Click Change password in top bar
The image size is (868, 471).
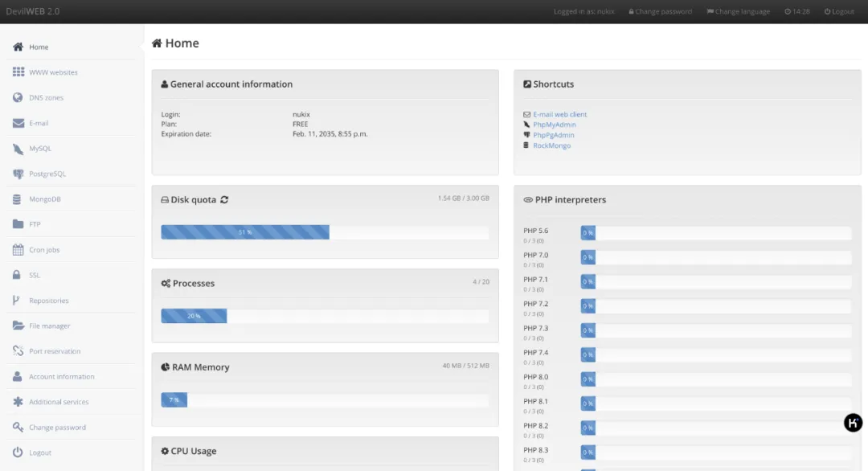(660, 11)
